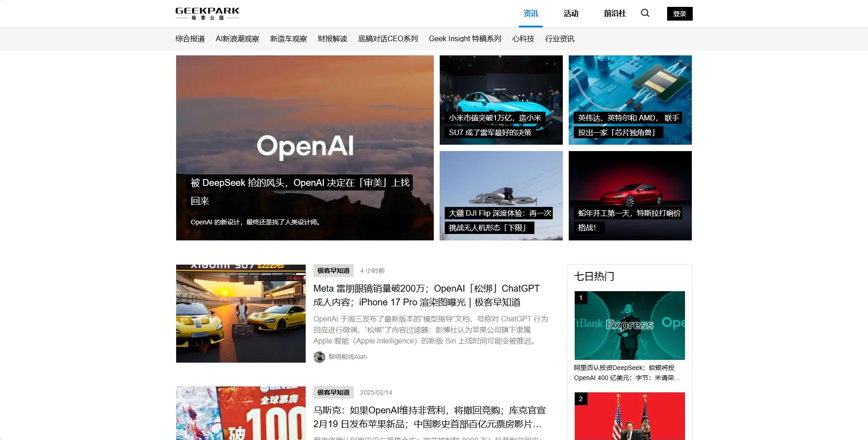Select 新造车观察 category

coord(288,39)
